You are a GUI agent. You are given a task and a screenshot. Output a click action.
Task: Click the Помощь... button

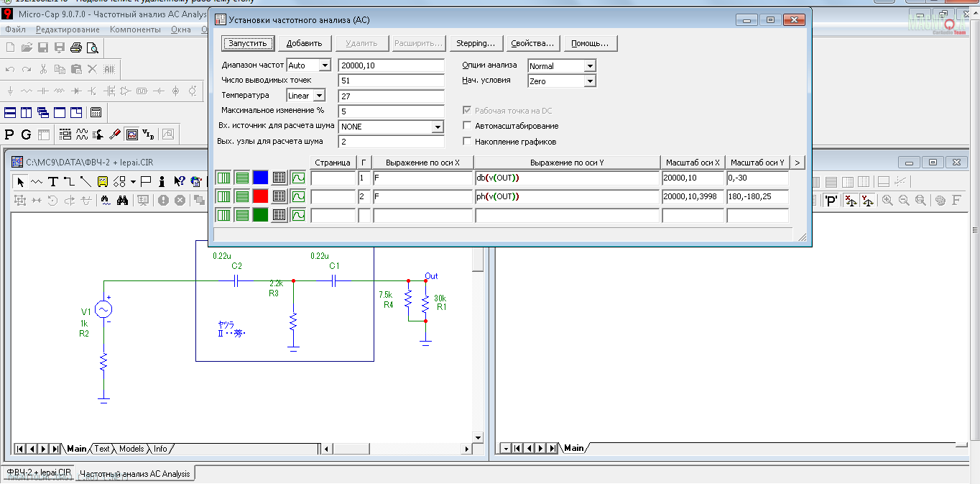[x=590, y=43]
